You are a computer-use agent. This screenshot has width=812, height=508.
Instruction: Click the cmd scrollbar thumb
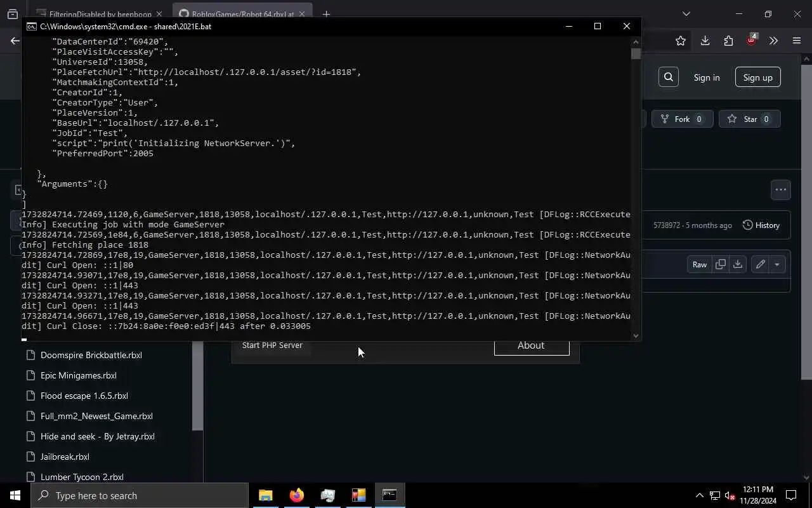pyautogui.click(x=636, y=54)
